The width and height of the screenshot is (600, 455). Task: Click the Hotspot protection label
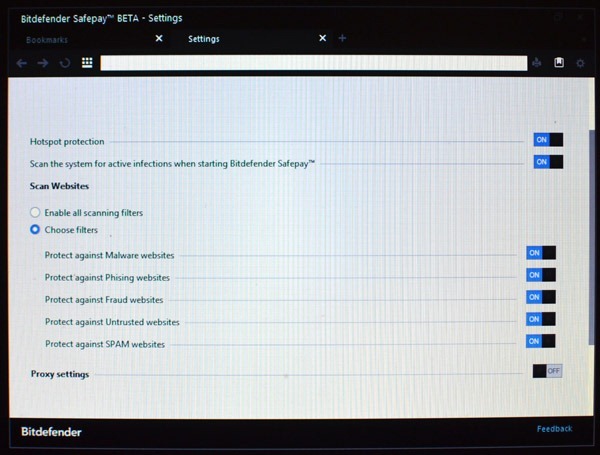coord(67,142)
